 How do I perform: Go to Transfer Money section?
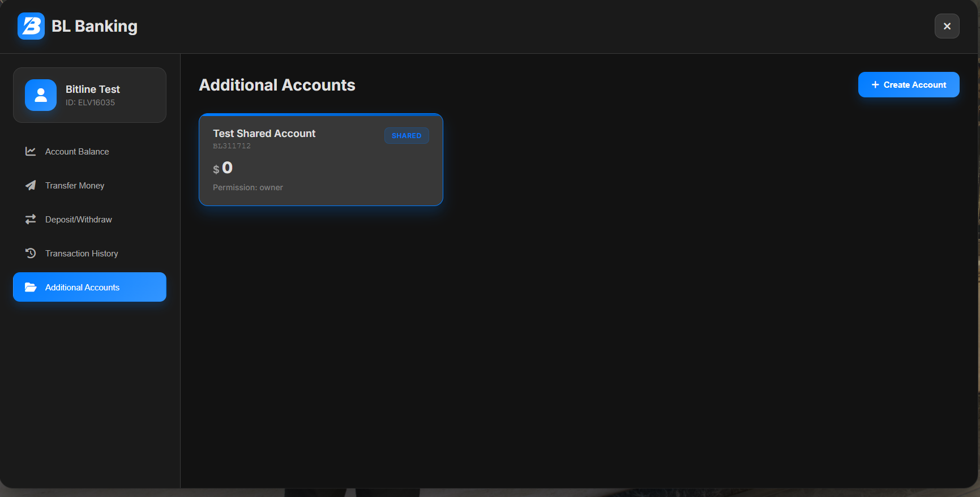89,185
